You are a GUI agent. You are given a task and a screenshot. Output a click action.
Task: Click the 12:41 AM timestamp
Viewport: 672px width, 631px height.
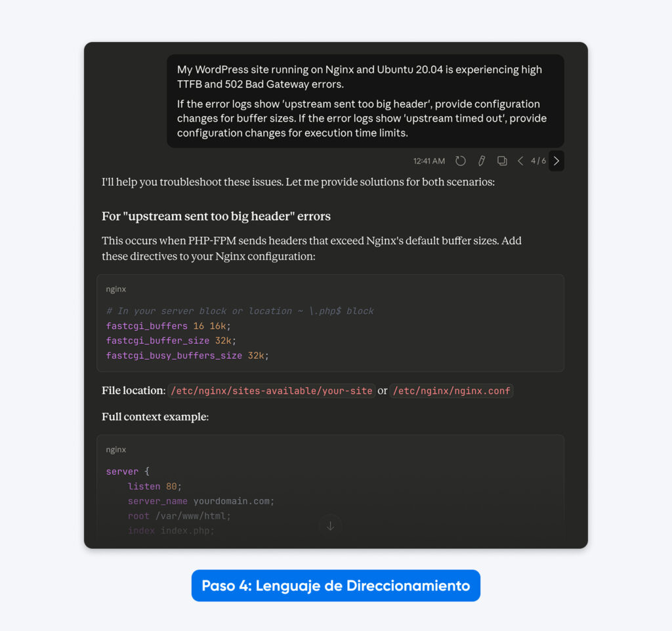[x=429, y=161]
